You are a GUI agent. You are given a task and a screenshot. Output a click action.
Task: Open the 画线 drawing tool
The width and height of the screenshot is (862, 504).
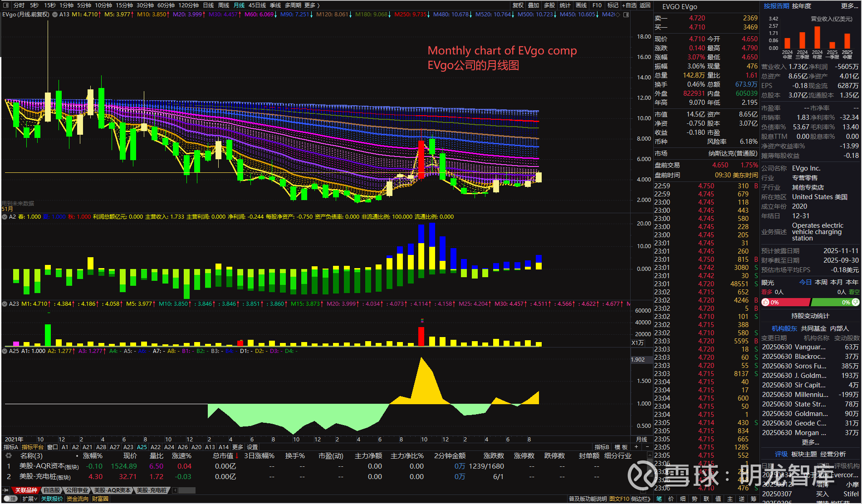click(x=581, y=5)
